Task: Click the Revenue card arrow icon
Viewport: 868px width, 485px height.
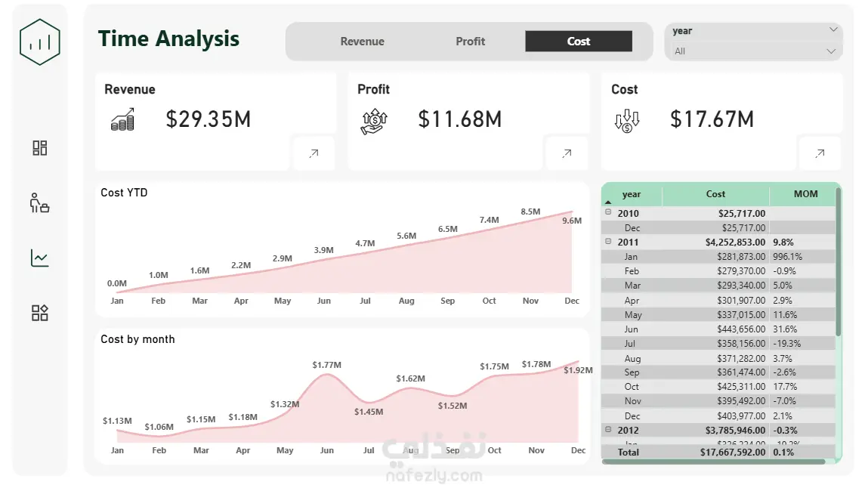Action: tap(314, 153)
